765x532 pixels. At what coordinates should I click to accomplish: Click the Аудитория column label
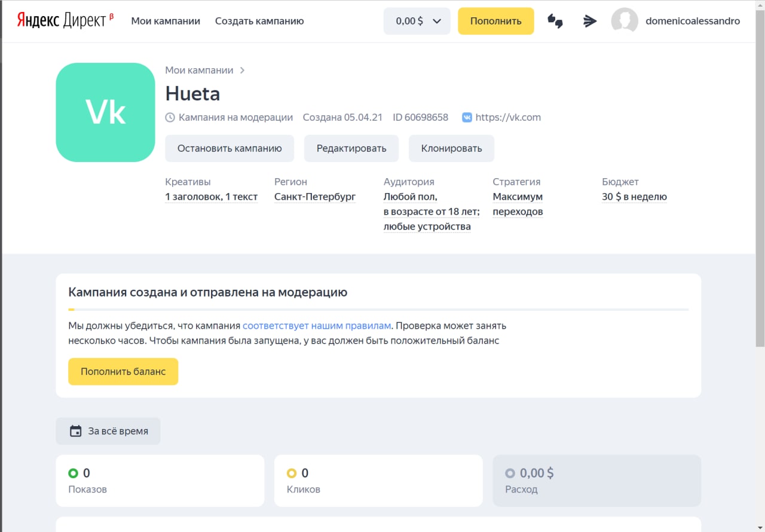point(409,182)
